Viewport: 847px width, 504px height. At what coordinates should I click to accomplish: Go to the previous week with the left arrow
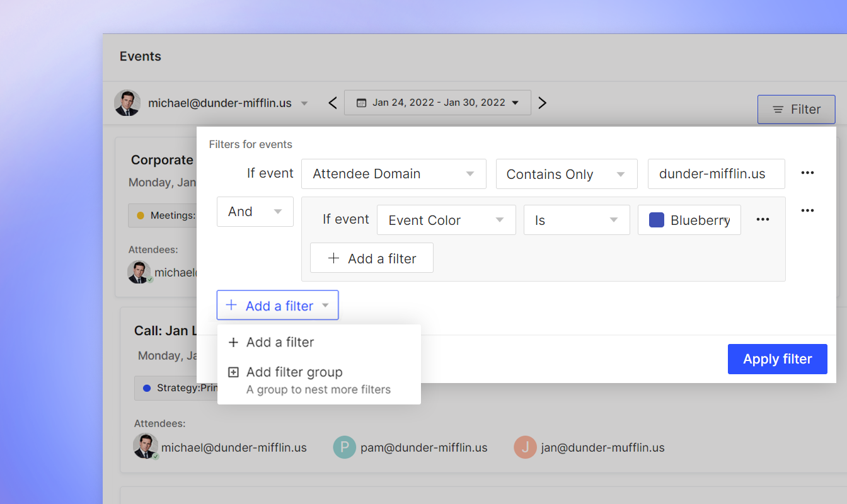333,103
